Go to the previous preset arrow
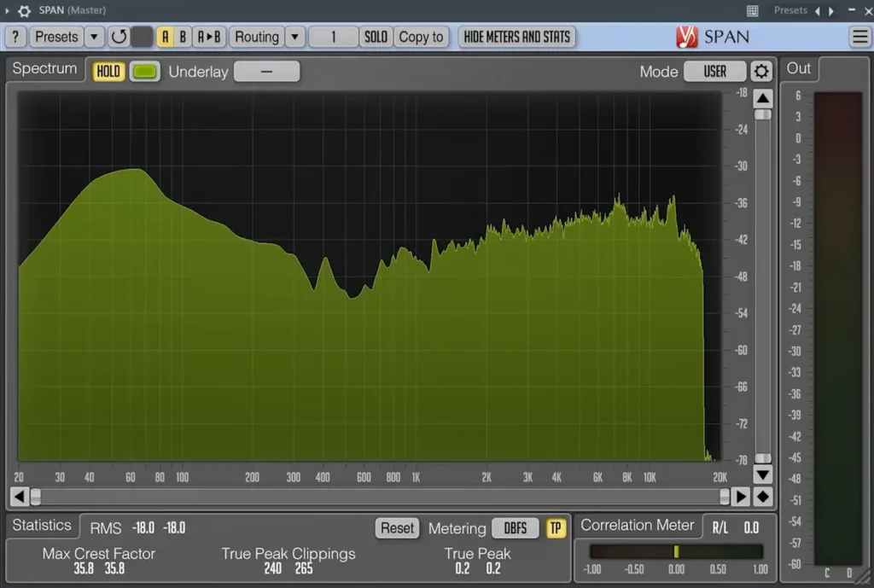 [x=818, y=10]
